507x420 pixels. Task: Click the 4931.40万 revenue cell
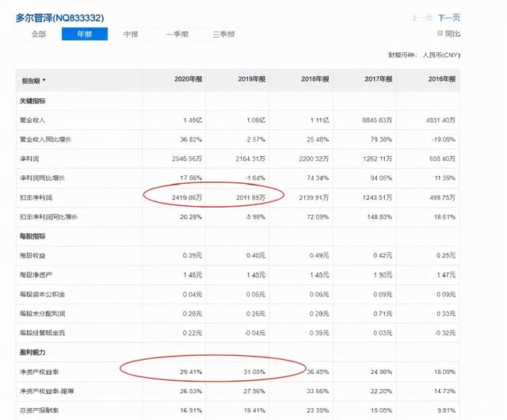[x=440, y=120]
